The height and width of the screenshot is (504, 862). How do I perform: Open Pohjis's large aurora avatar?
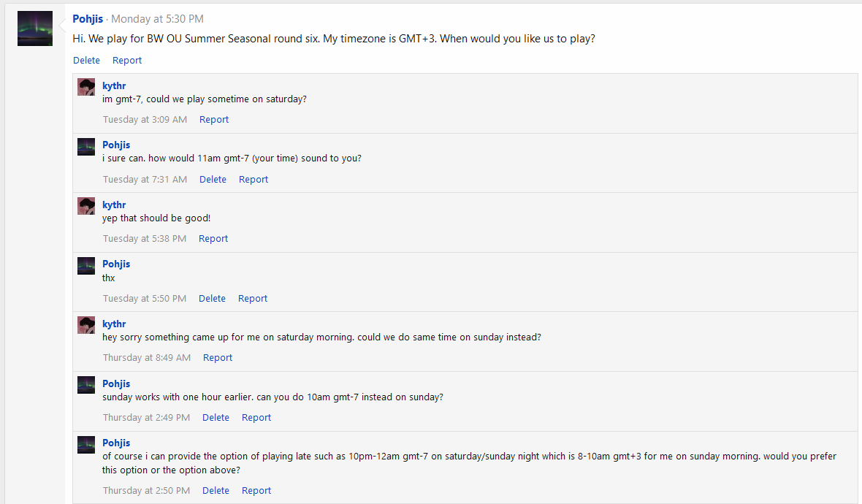34,28
